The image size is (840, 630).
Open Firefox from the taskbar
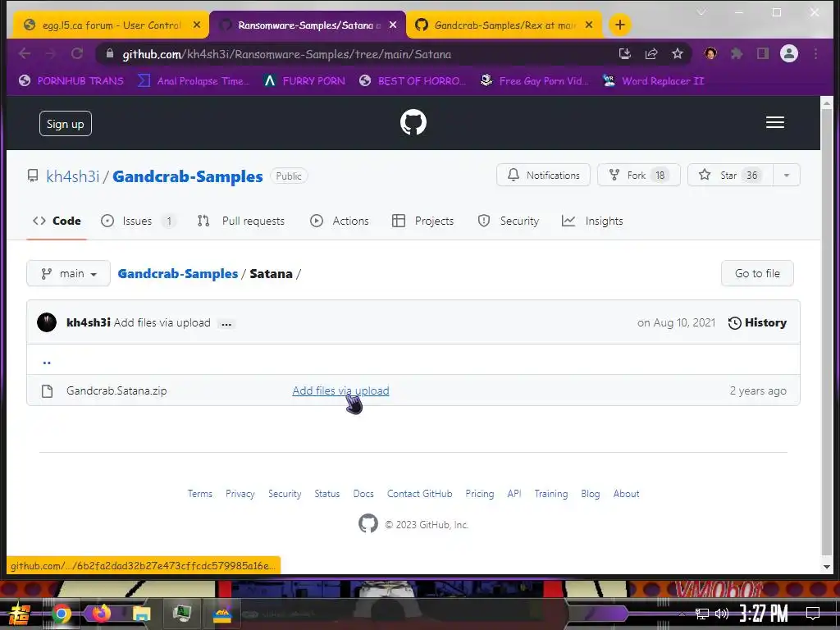pyautogui.click(x=101, y=614)
